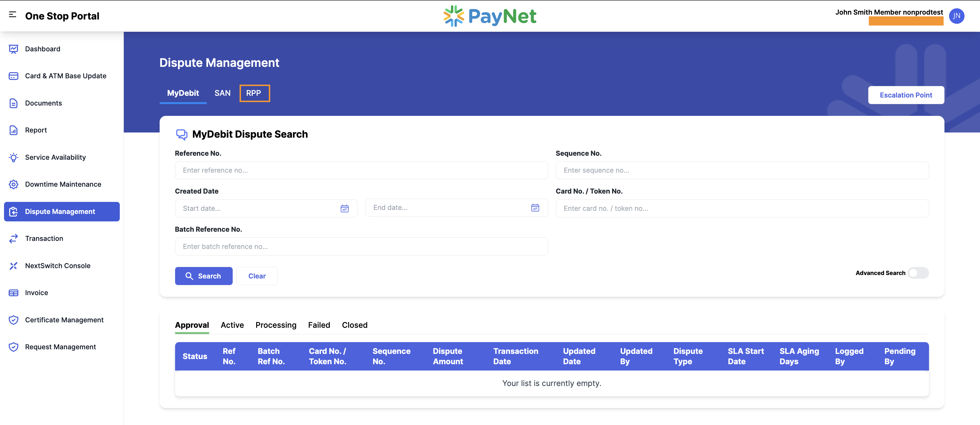Image resolution: width=980 pixels, height=425 pixels.
Task: Click the Updated Date column header
Action: tap(579, 356)
